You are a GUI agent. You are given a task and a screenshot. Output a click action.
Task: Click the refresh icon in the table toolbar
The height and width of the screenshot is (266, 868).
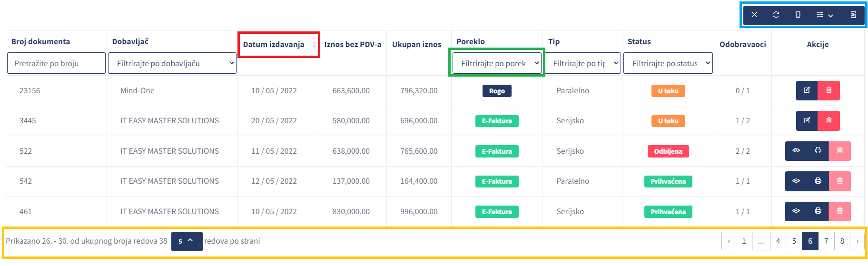click(776, 15)
